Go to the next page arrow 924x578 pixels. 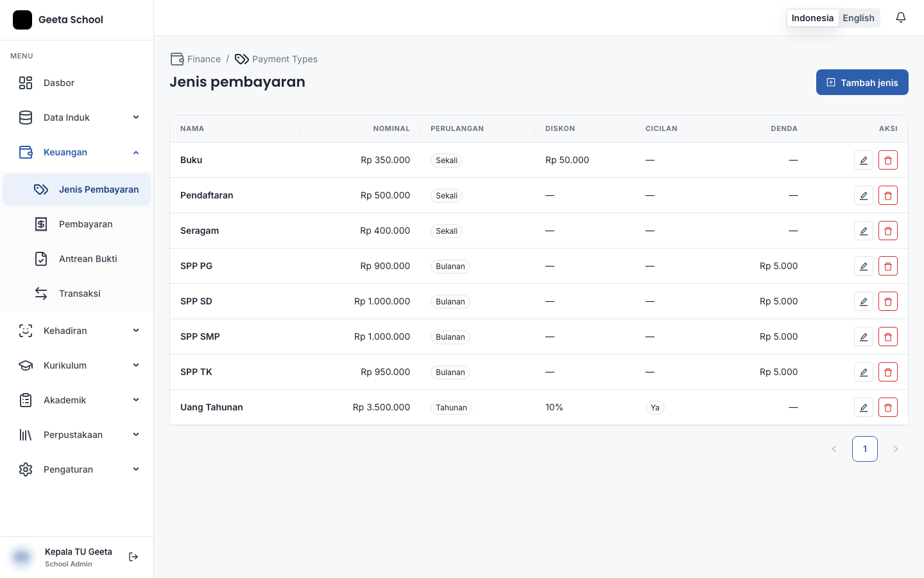[x=896, y=449]
